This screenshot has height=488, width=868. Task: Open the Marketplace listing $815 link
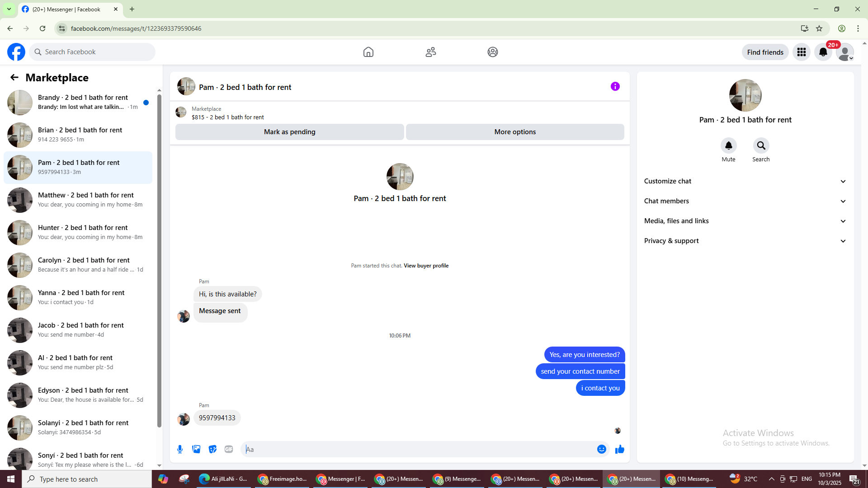[227, 117]
